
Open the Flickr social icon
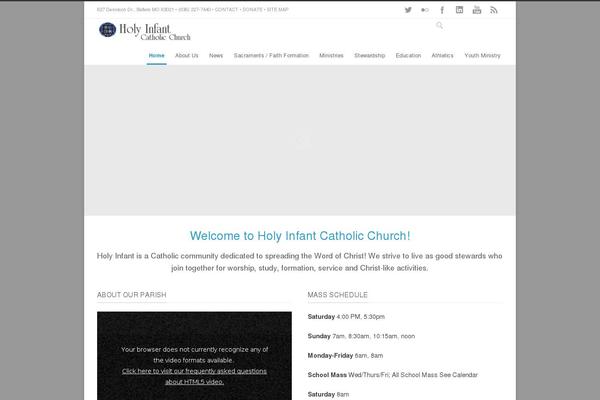coord(425,10)
